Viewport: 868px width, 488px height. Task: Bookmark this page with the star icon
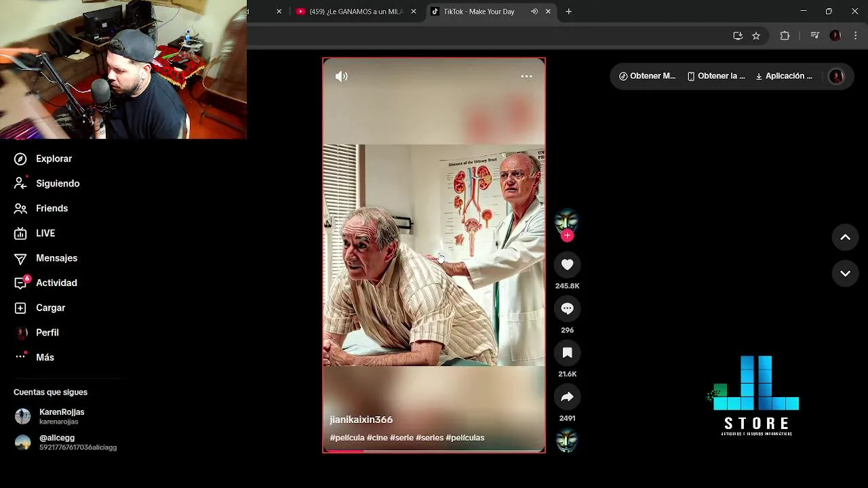click(x=756, y=36)
